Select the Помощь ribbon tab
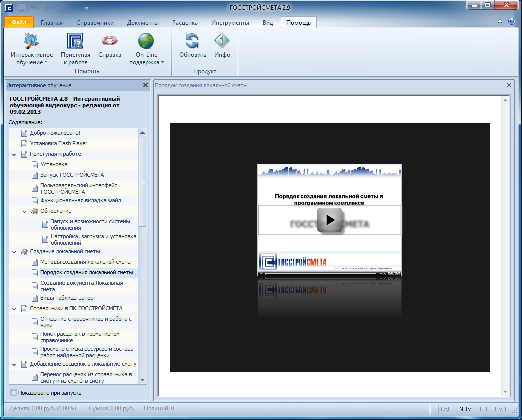Image resolution: width=522 pixels, height=420 pixels. 298,23
